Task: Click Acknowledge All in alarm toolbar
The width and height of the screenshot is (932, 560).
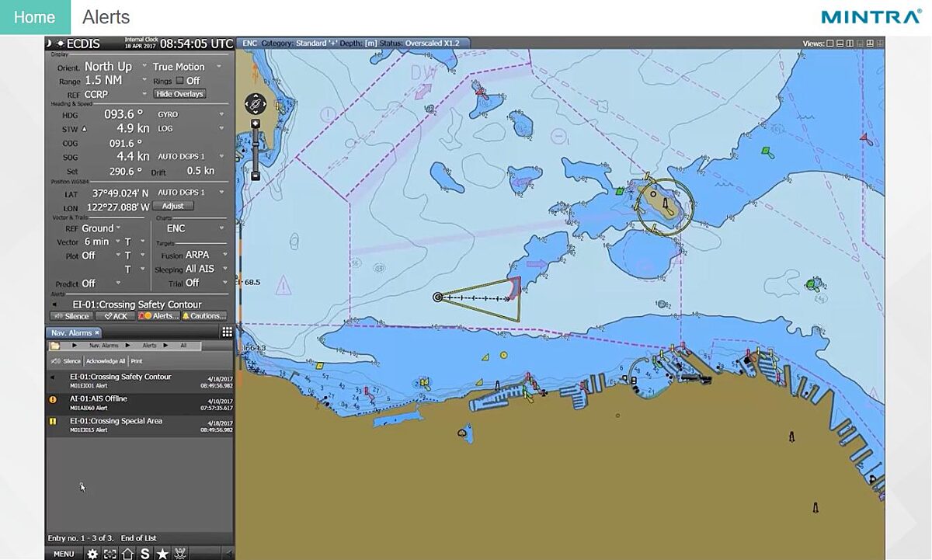Action: 106,361
